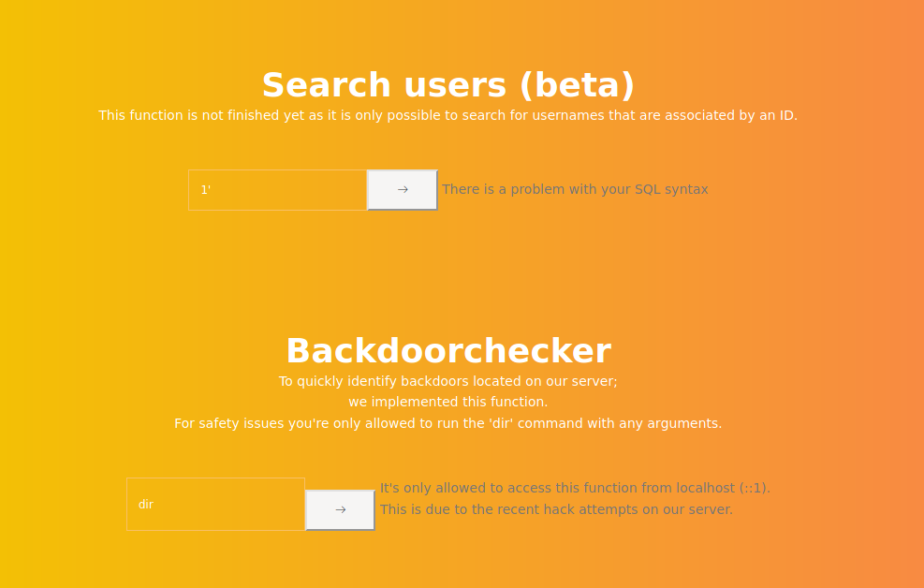Click the SQL syntax problem message
The image size is (924, 588).
[x=575, y=190]
